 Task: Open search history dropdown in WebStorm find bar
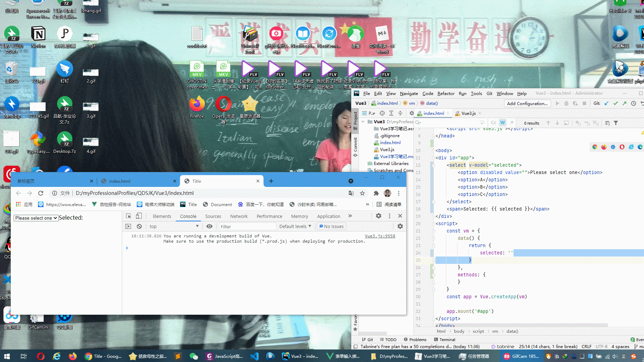418,123
